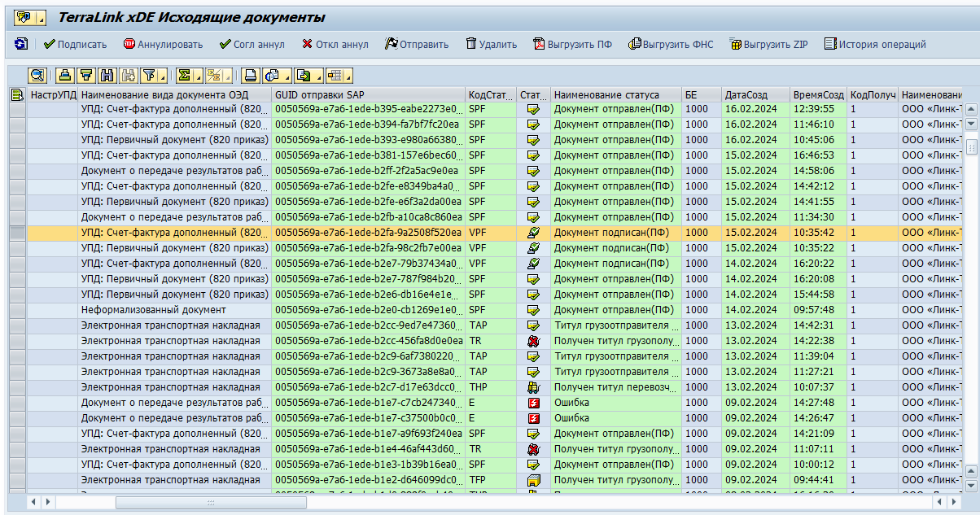This screenshot has width=980, height=515.
Task: Click the Sum total icon
Action: point(185,76)
